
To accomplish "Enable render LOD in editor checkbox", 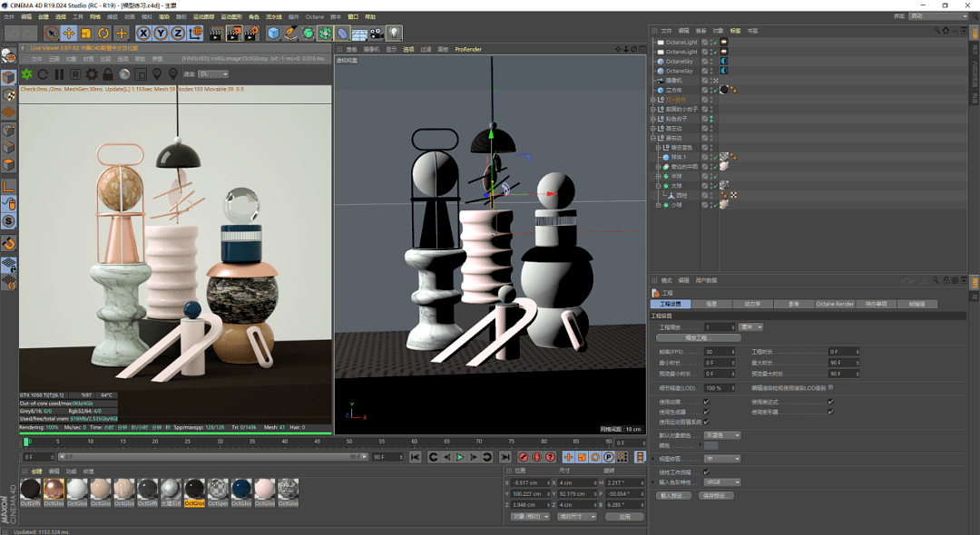I will click(x=830, y=388).
